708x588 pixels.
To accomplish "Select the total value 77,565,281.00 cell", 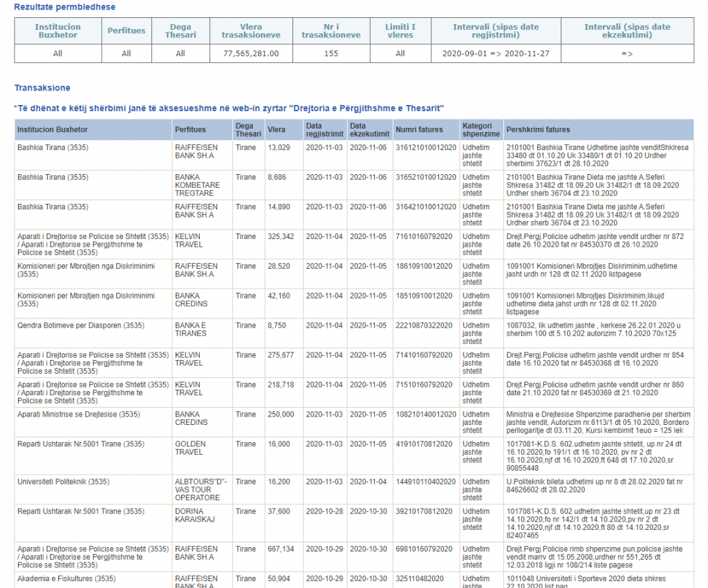I will tap(250, 53).
